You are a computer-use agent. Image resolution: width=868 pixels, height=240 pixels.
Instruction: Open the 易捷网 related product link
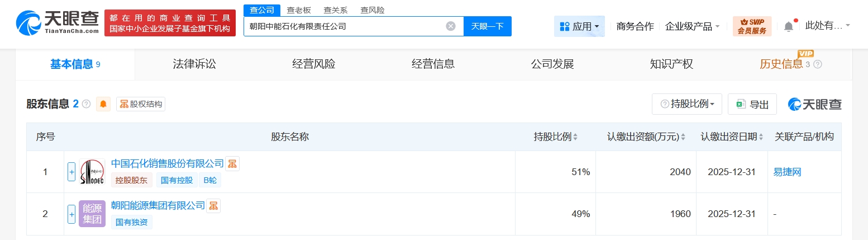coord(787,172)
